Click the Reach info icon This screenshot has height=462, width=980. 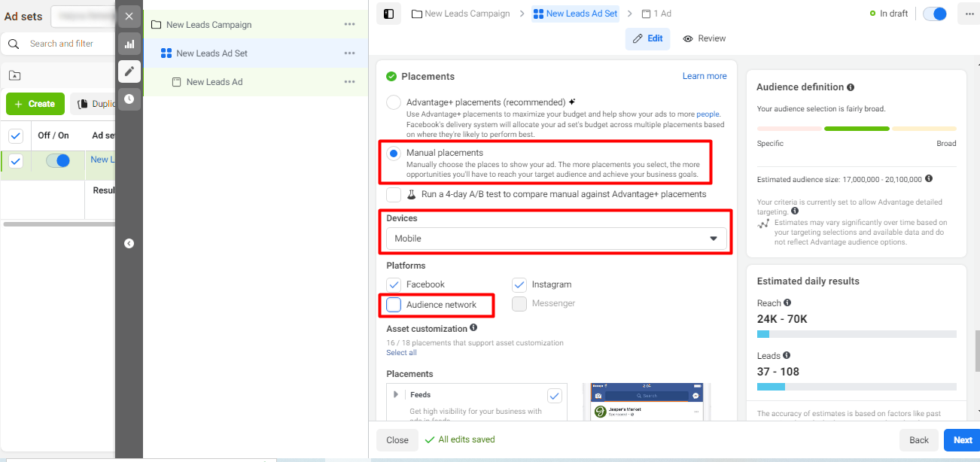tap(787, 303)
